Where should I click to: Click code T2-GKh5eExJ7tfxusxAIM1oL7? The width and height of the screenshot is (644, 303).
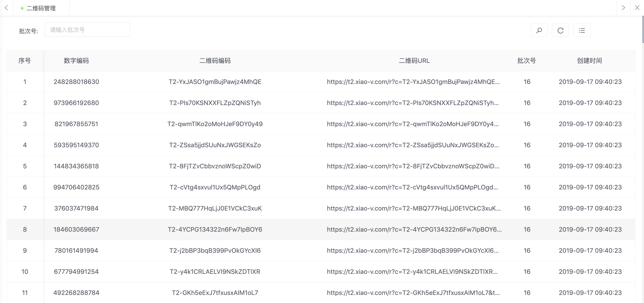(215, 293)
